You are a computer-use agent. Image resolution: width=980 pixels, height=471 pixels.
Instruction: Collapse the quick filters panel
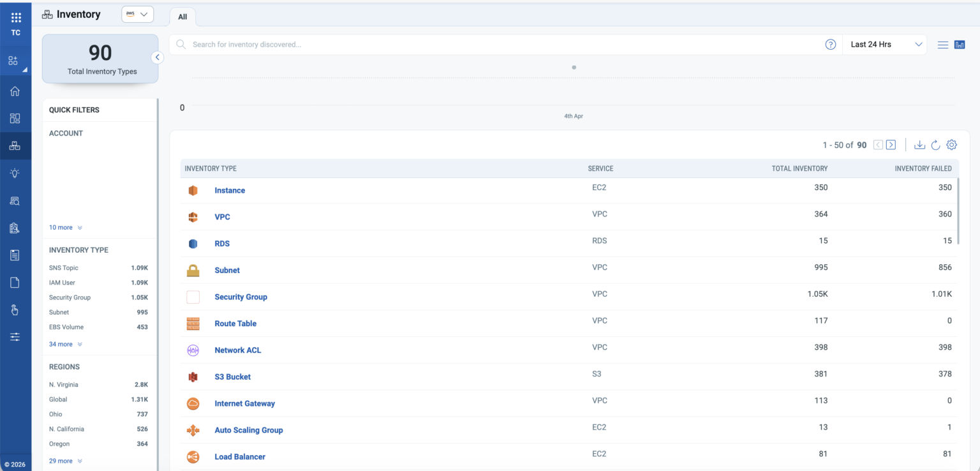click(157, 57)
